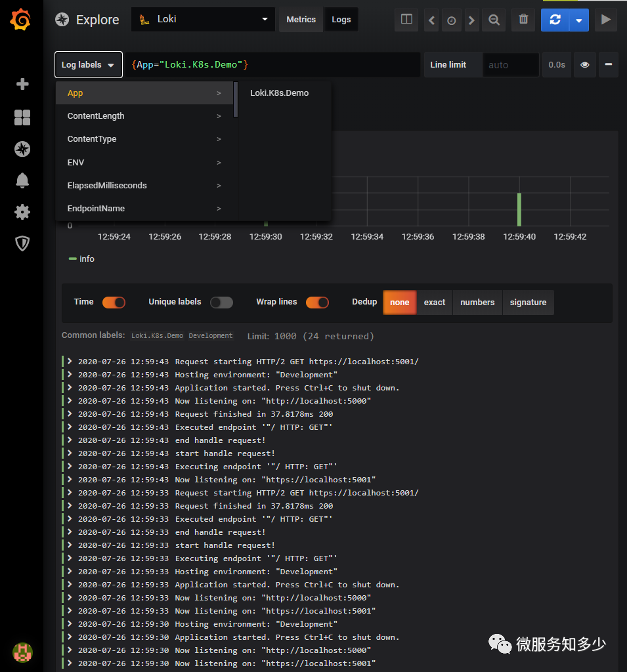Click the query editor with App="Loki.K8s.Demo"

click(272, 65)
